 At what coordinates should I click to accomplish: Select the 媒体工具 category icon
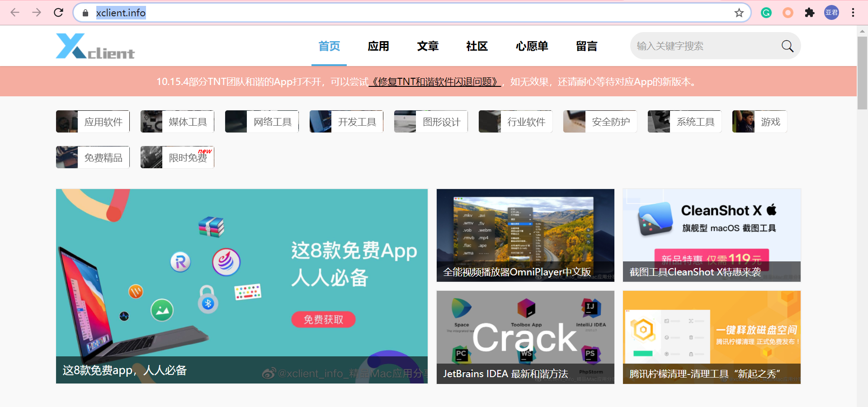[x=177, y=121]
